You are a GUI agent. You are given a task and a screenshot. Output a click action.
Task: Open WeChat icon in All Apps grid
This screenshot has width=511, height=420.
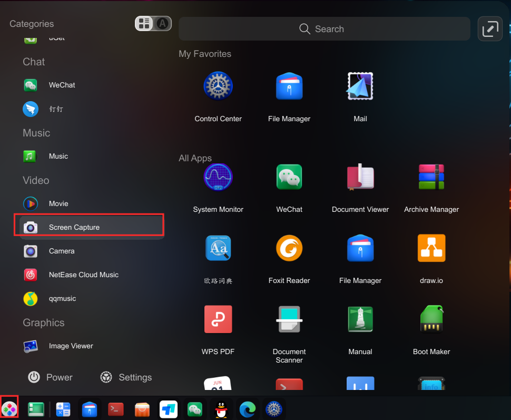289,177
